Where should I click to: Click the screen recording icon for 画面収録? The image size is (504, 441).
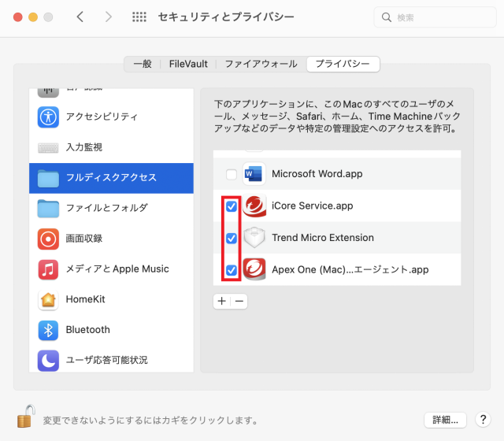pyautogui.click(x=48, y=239)
